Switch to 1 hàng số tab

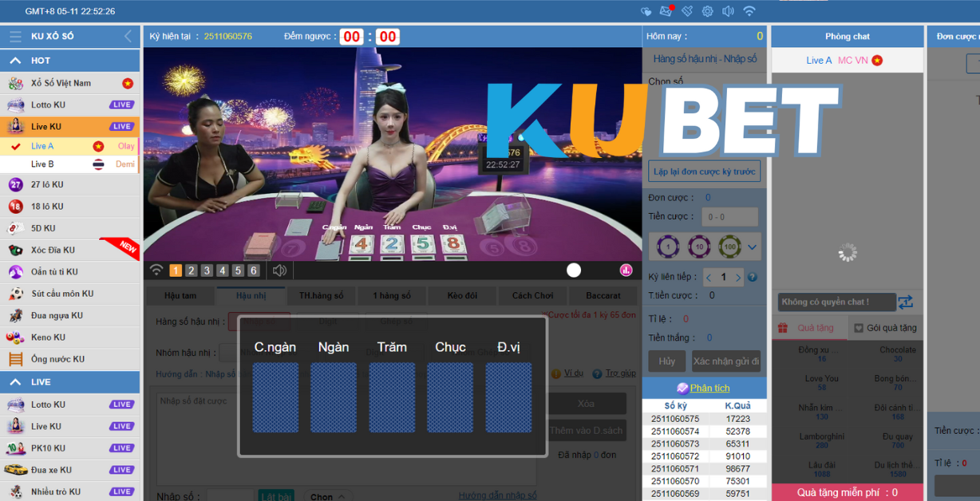coord(392,296)
